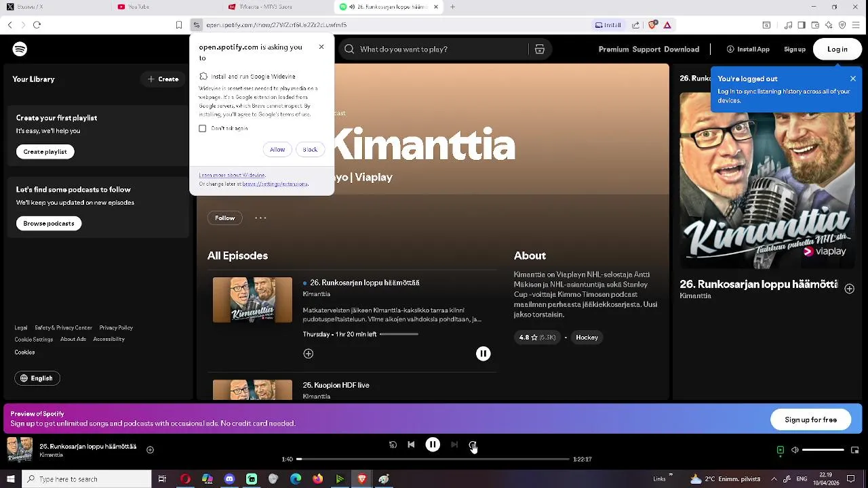
Task: Open Discord from the Windows taskbar
Action: coord(229,479)
